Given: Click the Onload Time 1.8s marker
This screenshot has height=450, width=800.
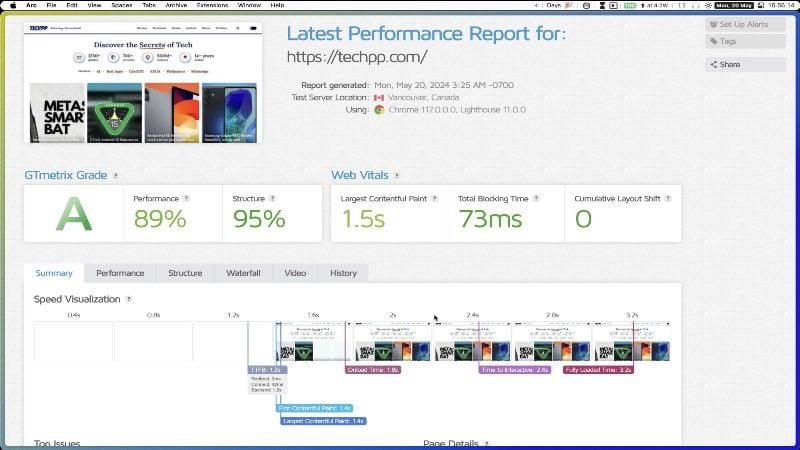Looking at the screenshot, I should pos(373,370).
